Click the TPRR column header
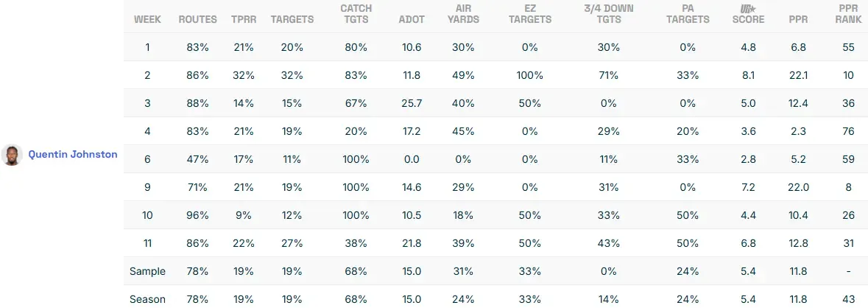This screenshot has height=308, width=868. (244, 20)
